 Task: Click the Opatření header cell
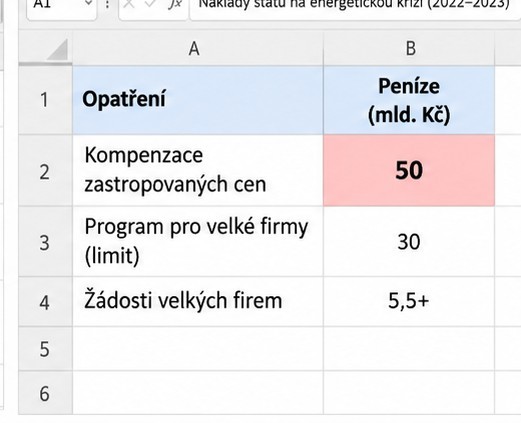coord(198,100)
